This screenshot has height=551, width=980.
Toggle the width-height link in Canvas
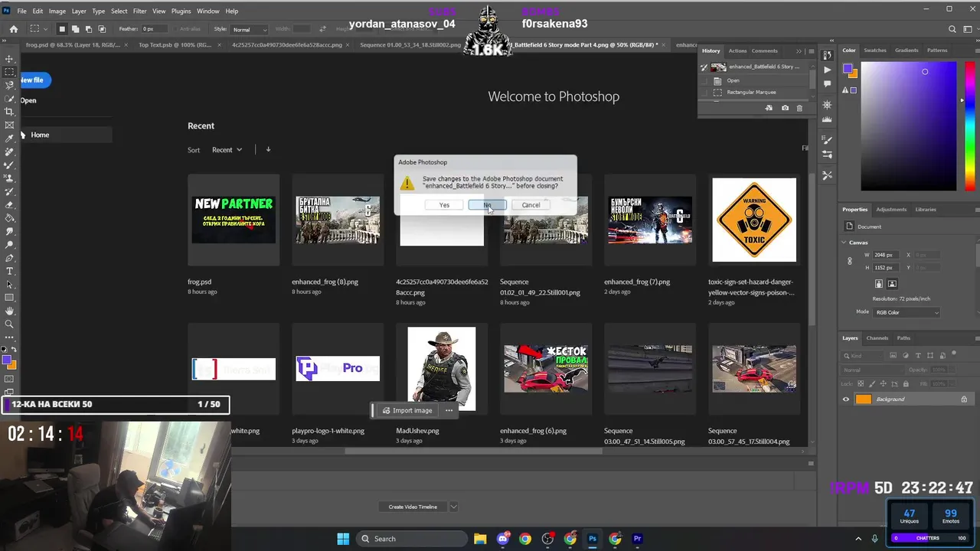click(x=849, y=261)
